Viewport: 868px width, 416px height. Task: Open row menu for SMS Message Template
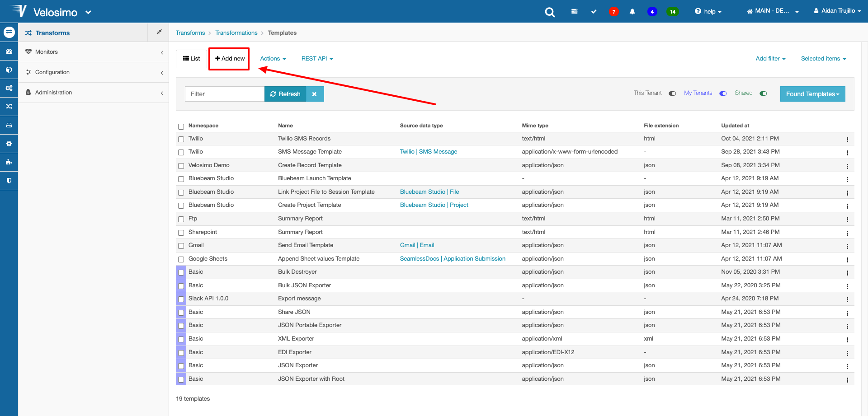tap(847, 153)
